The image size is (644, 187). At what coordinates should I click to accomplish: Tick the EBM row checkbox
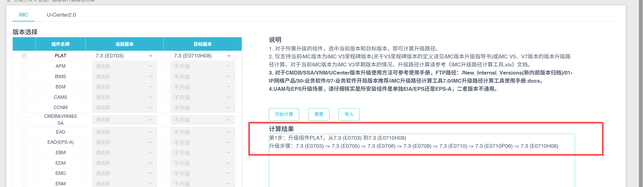(x=24, y=152)
